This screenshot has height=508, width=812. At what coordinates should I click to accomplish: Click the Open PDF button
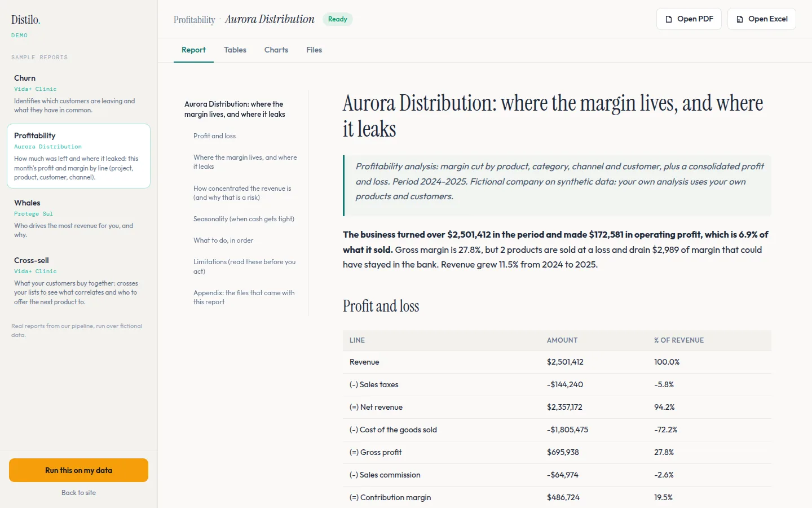tap(689, 19)
